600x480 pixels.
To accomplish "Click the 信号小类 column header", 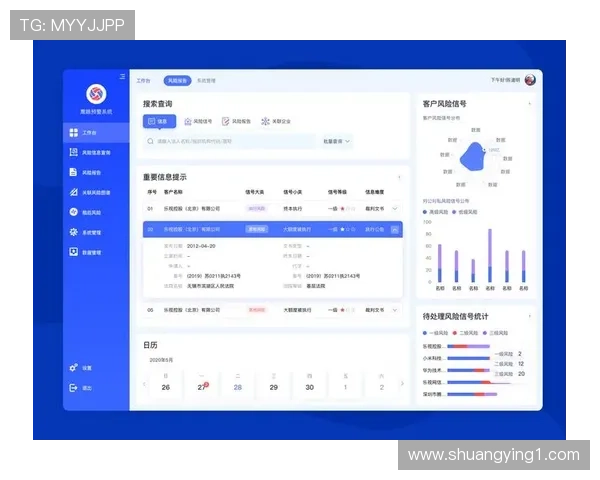I will [x=292, y=192].
